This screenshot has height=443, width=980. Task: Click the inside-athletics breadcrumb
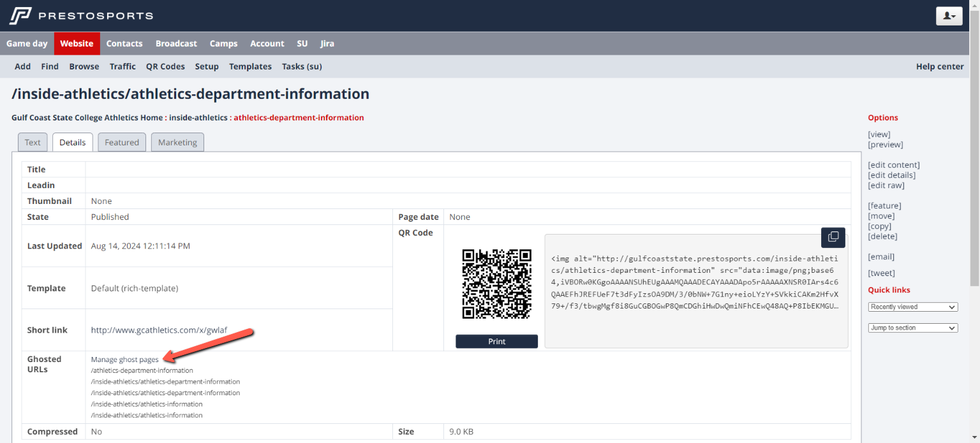point(198,118)
